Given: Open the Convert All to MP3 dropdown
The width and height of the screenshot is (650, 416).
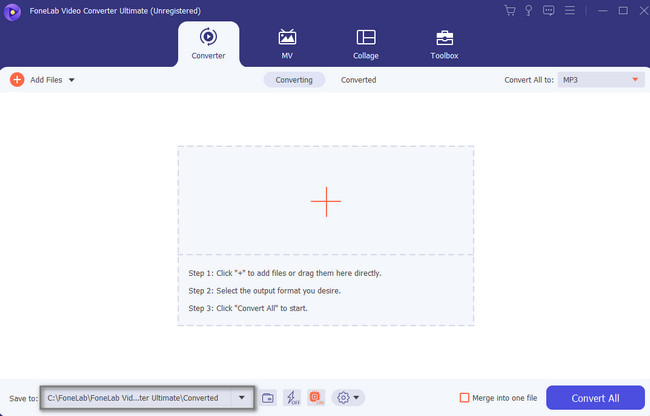Looking at the screenshot, I should click(x=601, y=80).
